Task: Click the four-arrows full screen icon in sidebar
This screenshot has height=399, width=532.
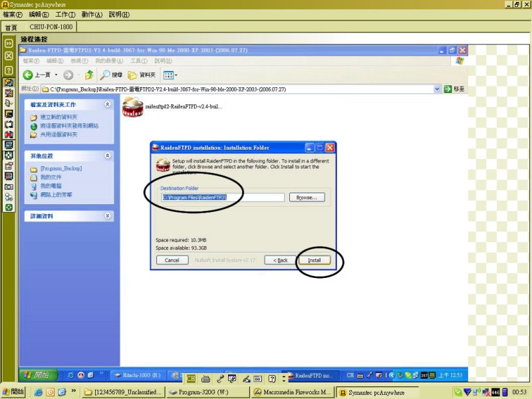Action: coord(9,156)
